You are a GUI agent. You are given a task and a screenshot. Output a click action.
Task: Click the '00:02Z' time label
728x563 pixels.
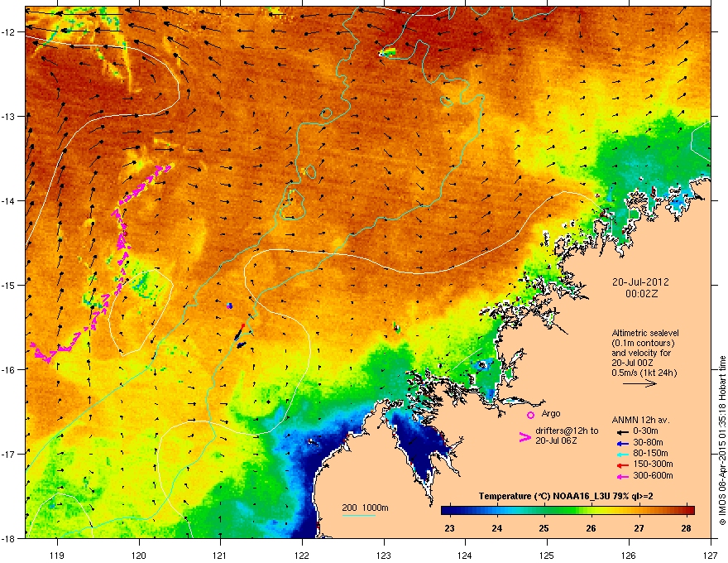pos(642,294)
